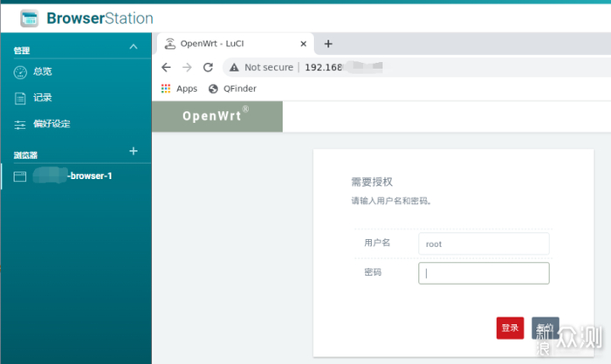Open a new browser tab
The height and width of the screenshot is (364, 611).
coord(328,44)
